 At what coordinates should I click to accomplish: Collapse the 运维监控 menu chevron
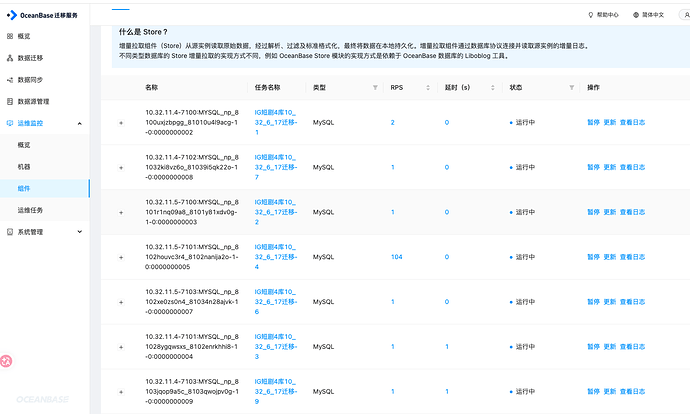click(x=80, y=124)
